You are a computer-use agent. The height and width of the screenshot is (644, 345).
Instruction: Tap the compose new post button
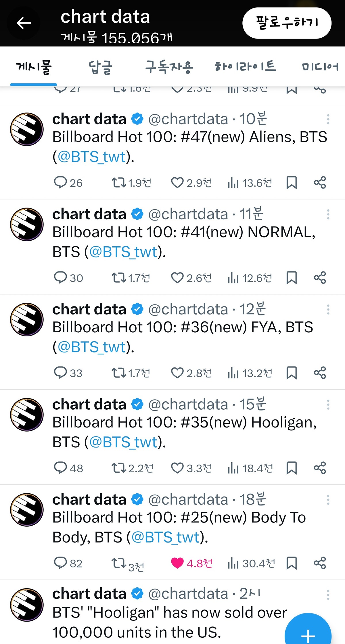coord(308,632)
